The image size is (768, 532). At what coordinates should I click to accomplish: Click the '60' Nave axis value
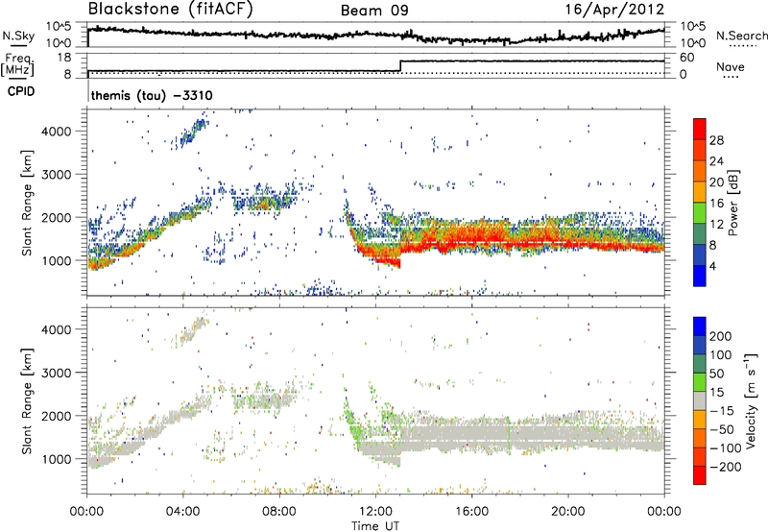click(x=687, y=58)
